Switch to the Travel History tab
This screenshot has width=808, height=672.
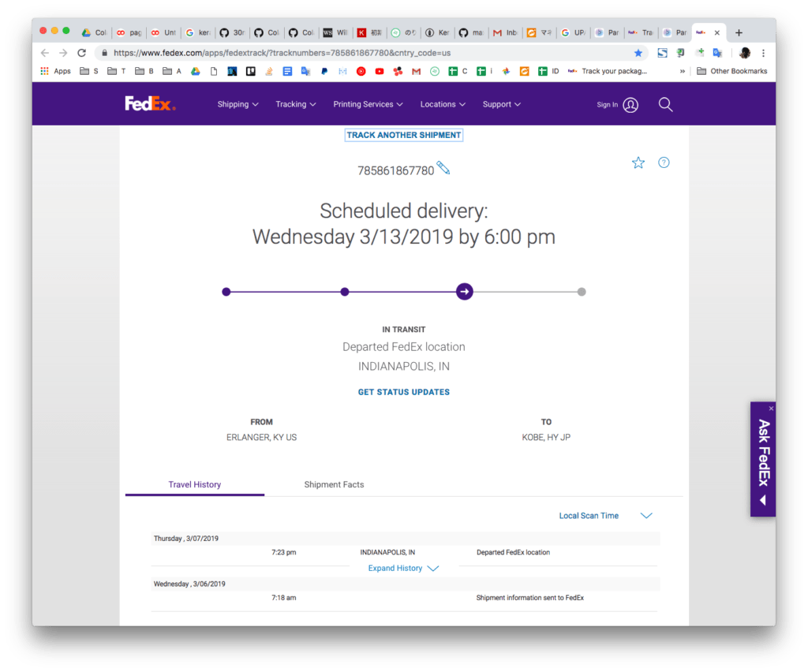tap(195, 484)
